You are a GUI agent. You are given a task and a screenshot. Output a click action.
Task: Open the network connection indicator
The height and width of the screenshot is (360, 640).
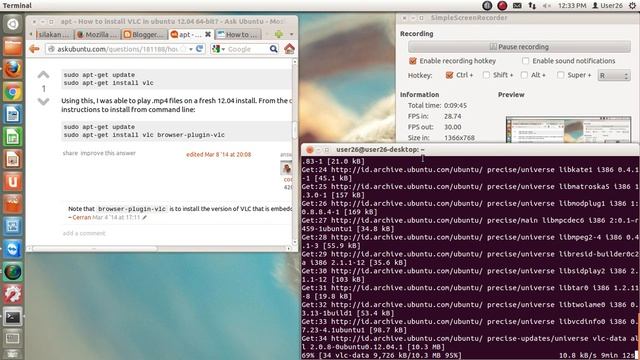[x=532, y=5]
